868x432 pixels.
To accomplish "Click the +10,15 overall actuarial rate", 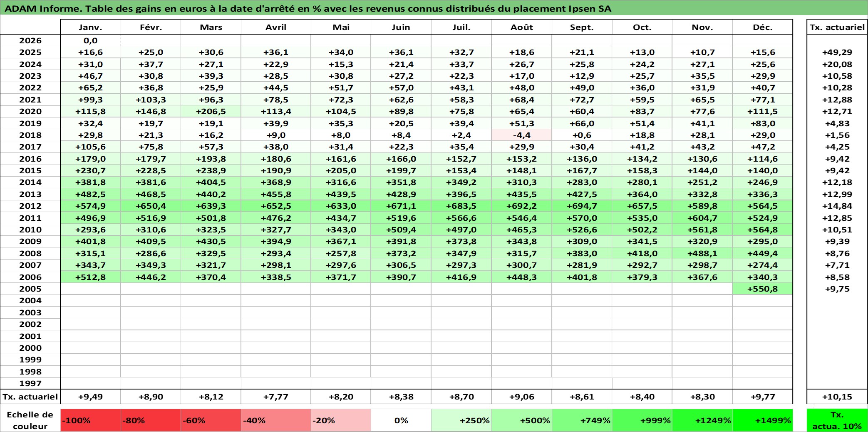I will pyautogui.click(x=837, y=397).
